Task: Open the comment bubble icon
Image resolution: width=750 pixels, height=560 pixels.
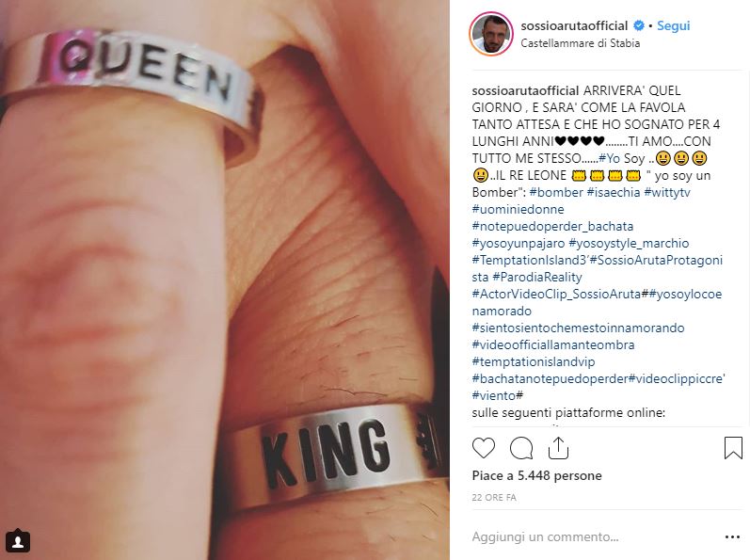Action: click(521, 448)
